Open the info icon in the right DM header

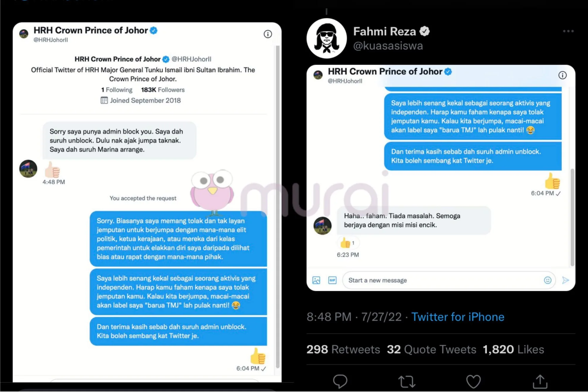[562, 75]
